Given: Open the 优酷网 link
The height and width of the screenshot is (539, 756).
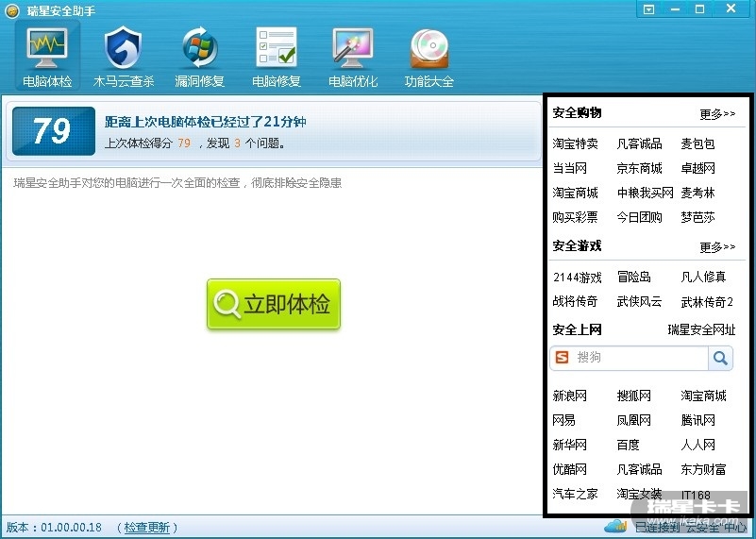Looking at the screenshot, I should coord(569,469).
